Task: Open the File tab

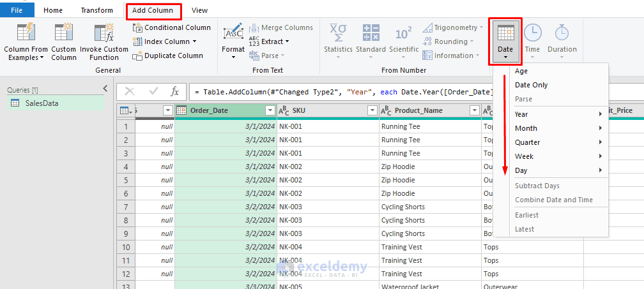Action: click(17, 10)
